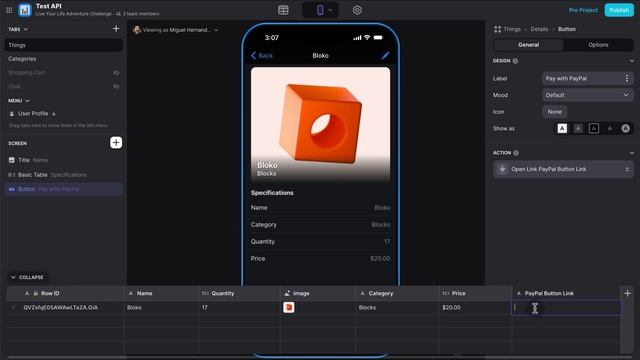Open the apps grid menu icon
This screenshot has height=360, width=640.
(9, 10)
